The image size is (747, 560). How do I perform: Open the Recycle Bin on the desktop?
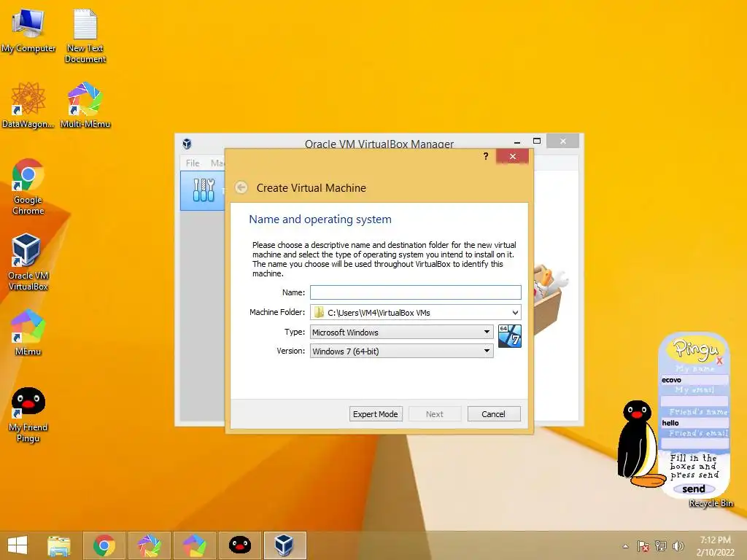[x=711, y=503]
